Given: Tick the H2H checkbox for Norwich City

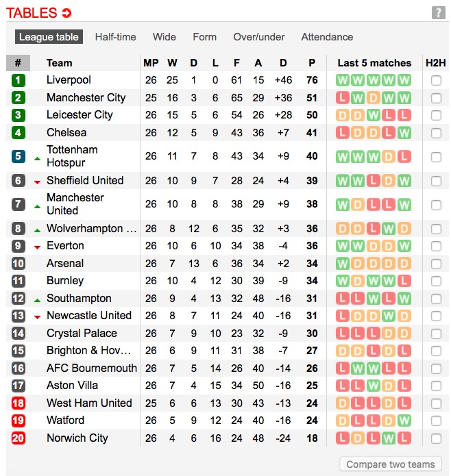Looking at the screenshot, I should tap(436, 438).
